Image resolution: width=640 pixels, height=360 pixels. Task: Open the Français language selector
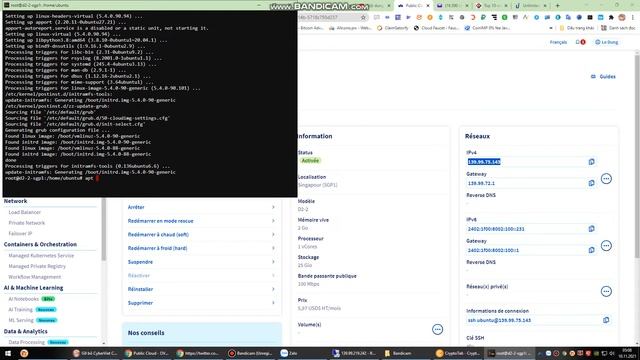point(558,42)
